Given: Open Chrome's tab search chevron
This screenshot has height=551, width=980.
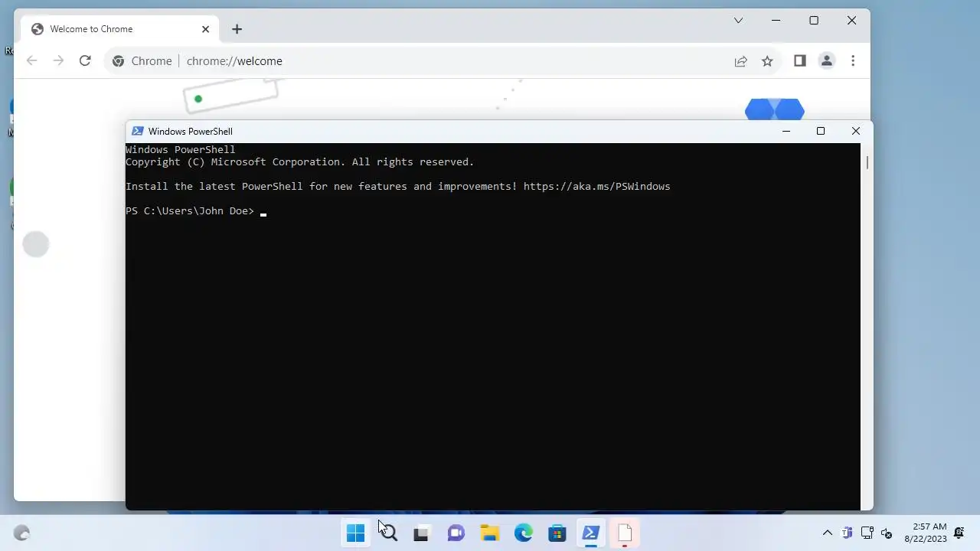Looking at the screenshot, I should 738,21.
